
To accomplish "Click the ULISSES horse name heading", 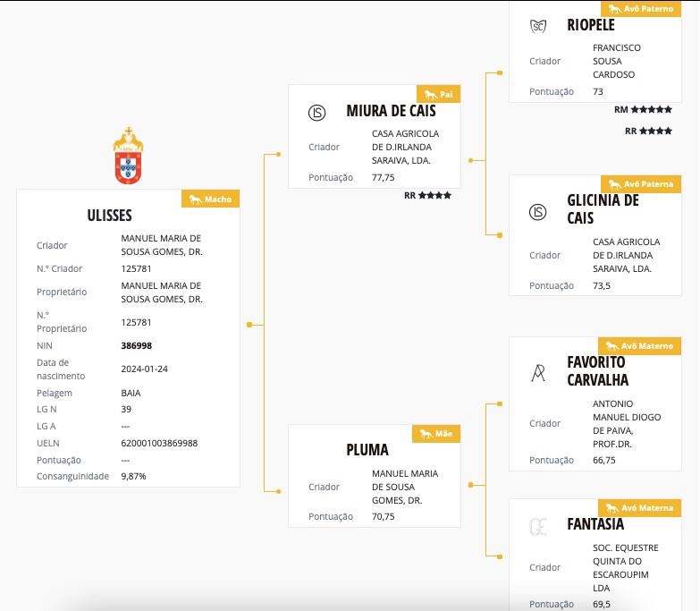I will click(x=110, y=216).
